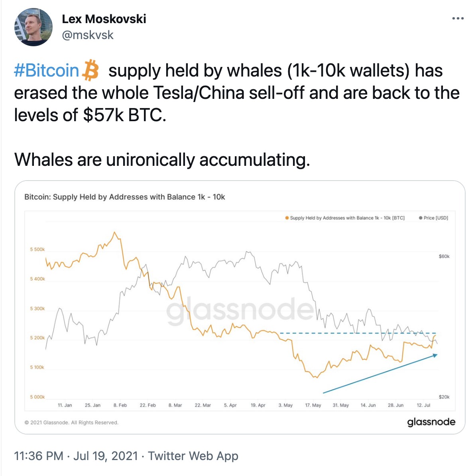Click the 17. May date axis label
The height and width of the screenshot is (476, 476).
313,405
